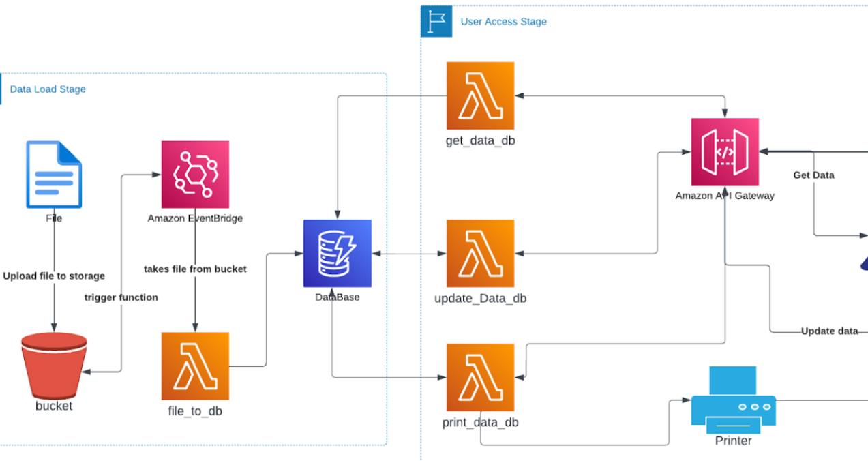Click the 'Upload file to storage' connector label
Viewport: 868px width, 461px height.
click(54, 276)
